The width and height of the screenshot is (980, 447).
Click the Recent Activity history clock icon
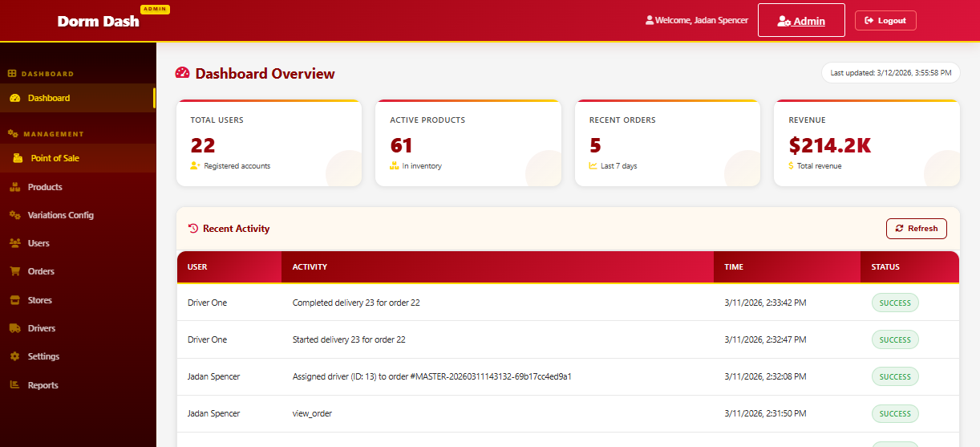pyautogui.click(x=192, y=229)
